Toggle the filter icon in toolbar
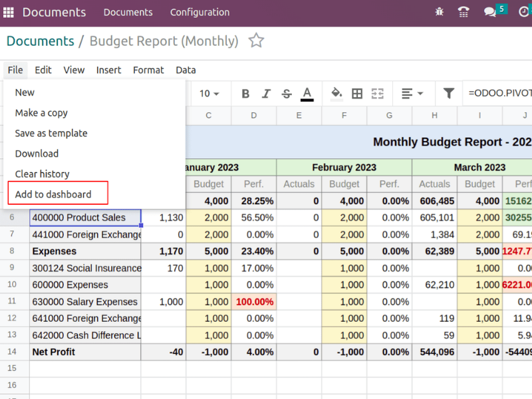This screenshot has height=399, width=532. [449, 94]
